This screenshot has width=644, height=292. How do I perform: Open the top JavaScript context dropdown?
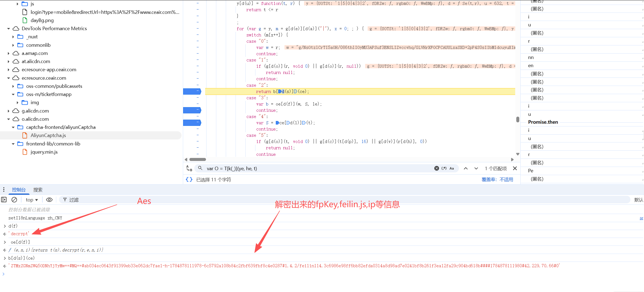point(32,200)
